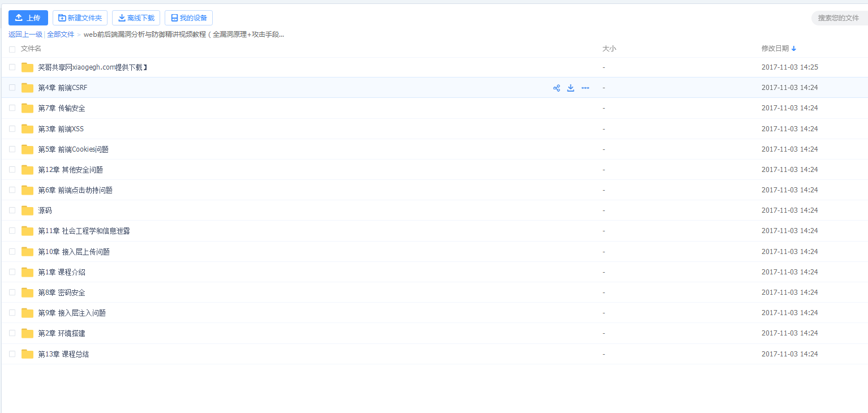Click the Upload (上传) button
Viewport: 868px width, 413px height.
click(x=28, y=18)
